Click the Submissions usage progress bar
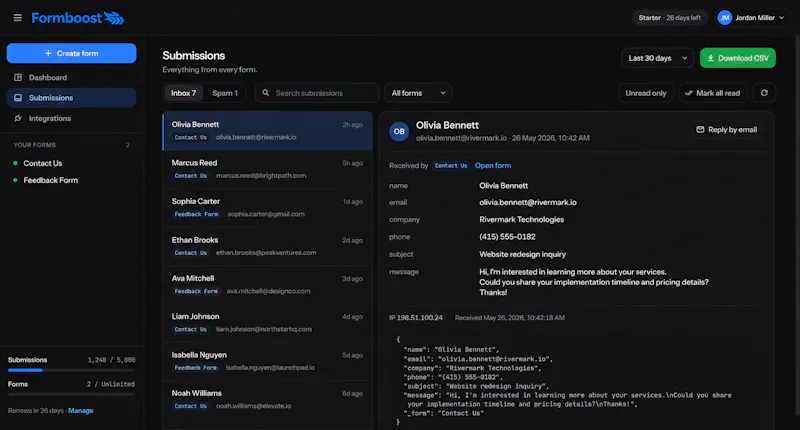The height and width of the screenshot is (430, 800). [x=71, y=370]
